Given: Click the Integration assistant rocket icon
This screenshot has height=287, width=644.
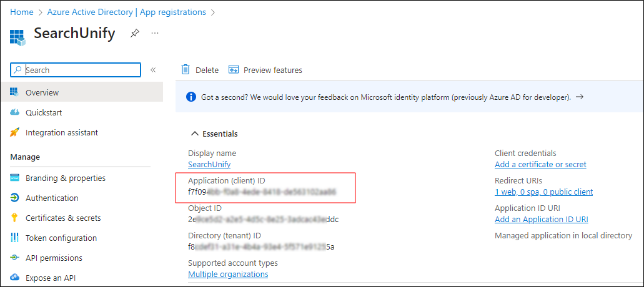Looking at the screenshot, I should click(x=14, y=132).
